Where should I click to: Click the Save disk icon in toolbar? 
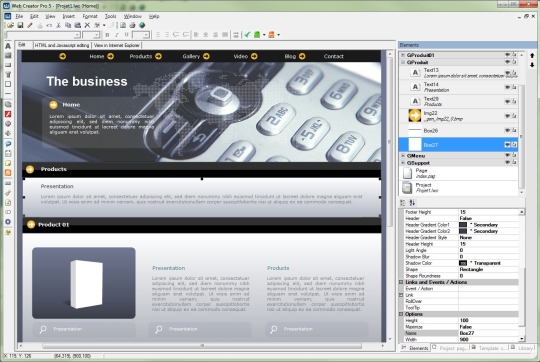[x=20, y=25]
